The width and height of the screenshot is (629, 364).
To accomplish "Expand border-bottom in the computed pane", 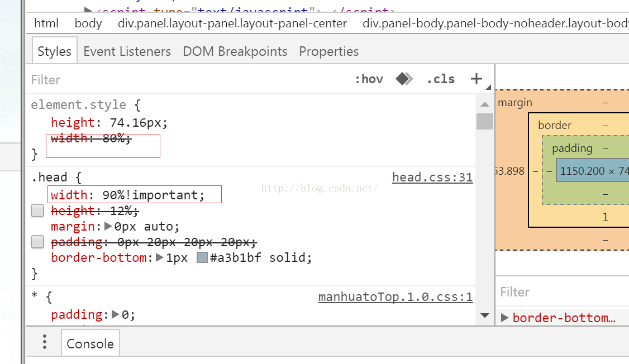I will pyautogui.click(x=504, y=318).
